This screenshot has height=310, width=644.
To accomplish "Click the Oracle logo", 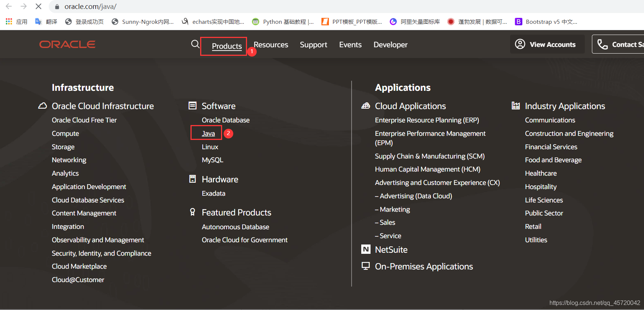I will tap(67, 44).
